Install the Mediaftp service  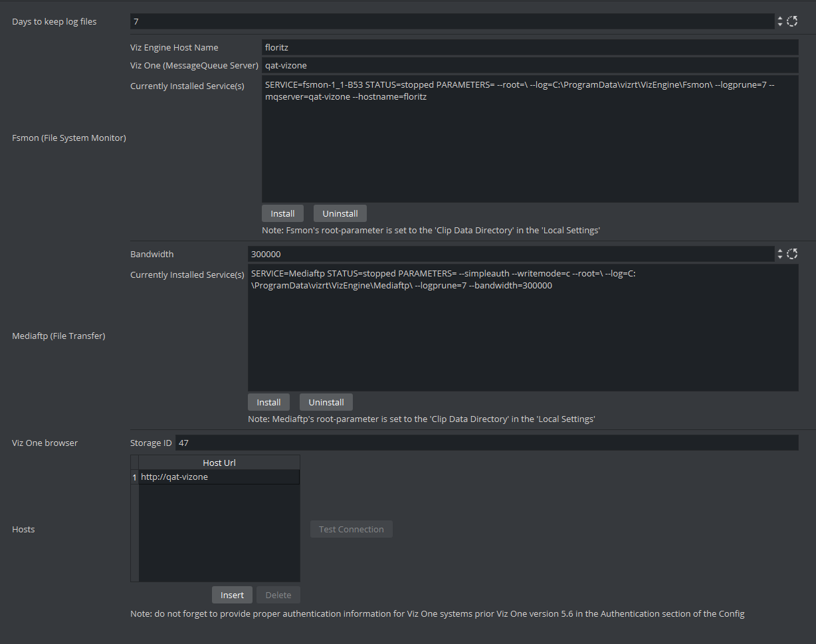click(268, 402)
